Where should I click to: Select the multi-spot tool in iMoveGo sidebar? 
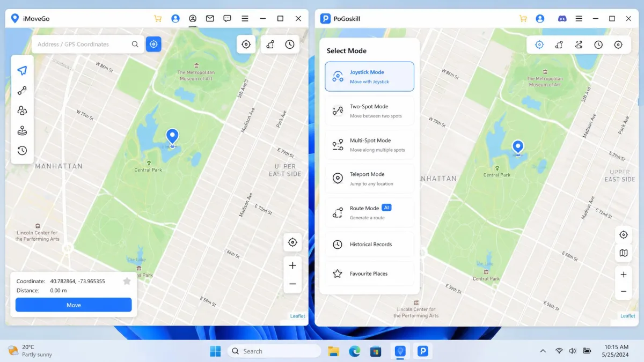(22, 110)
